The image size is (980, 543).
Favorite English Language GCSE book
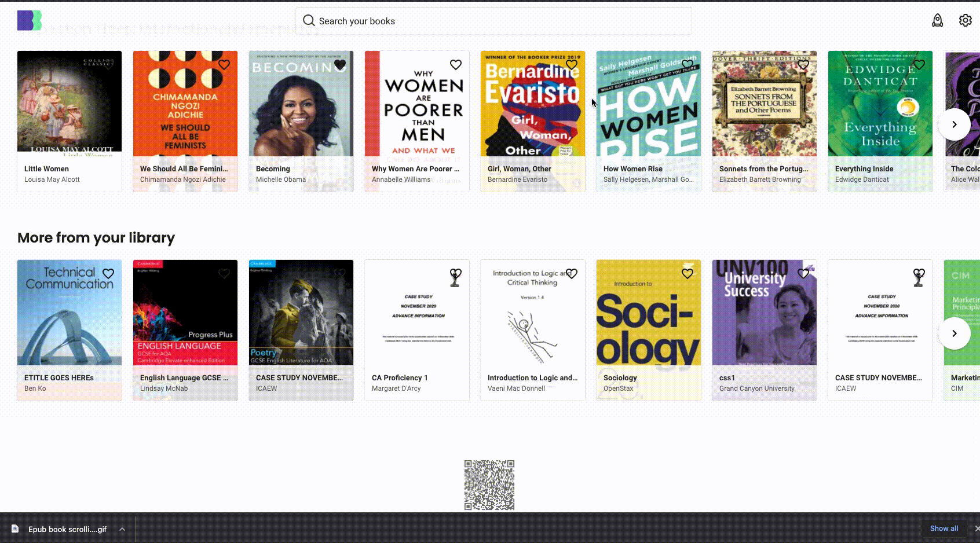tap(224, 274)
